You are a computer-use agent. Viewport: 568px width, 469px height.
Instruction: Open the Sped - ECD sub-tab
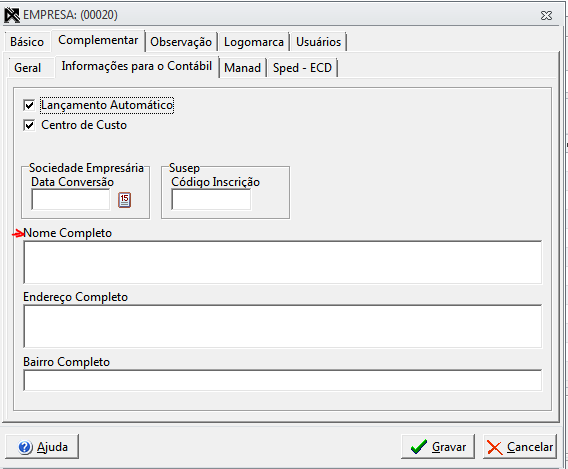pyautogui.click(x=302, y=68)
